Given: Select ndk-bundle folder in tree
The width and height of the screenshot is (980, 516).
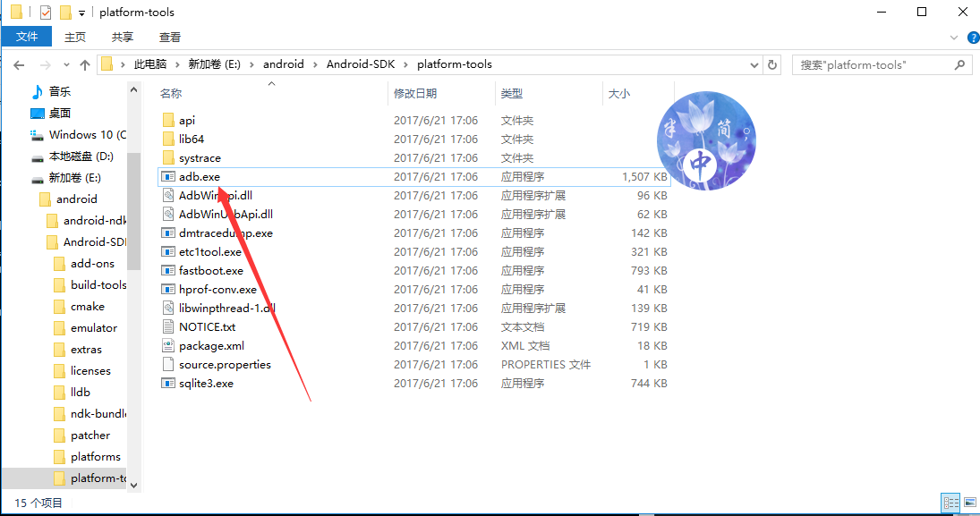Looking at the screenshot, I should click(98, 413).
